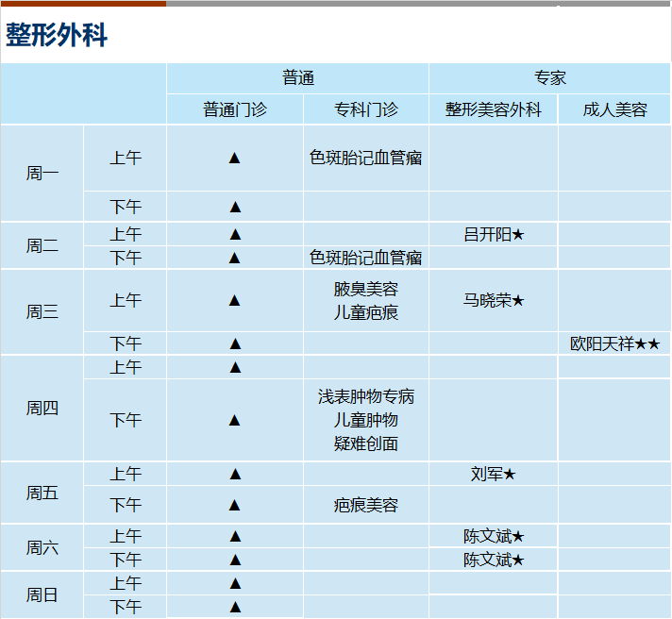Click 上午 label in 周五 row

(126, 474)
